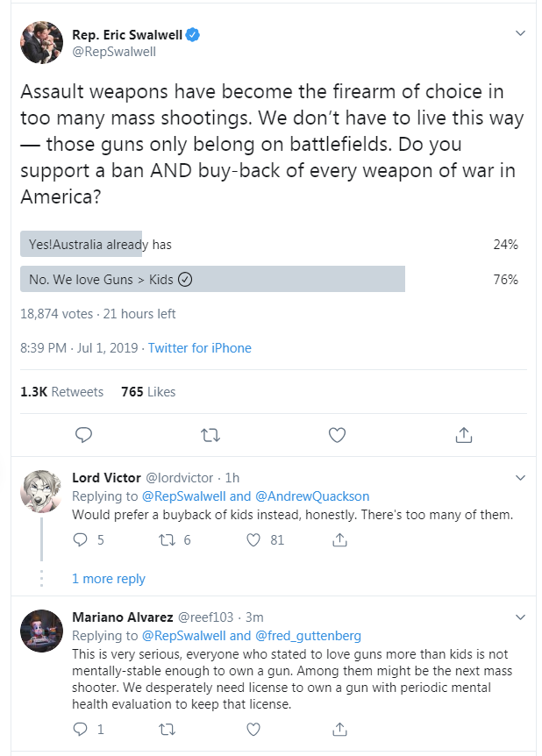Screen dimensions: 542x756
Task: Like Mariano Alvarez's reply
Action: [x=253, y=729]
